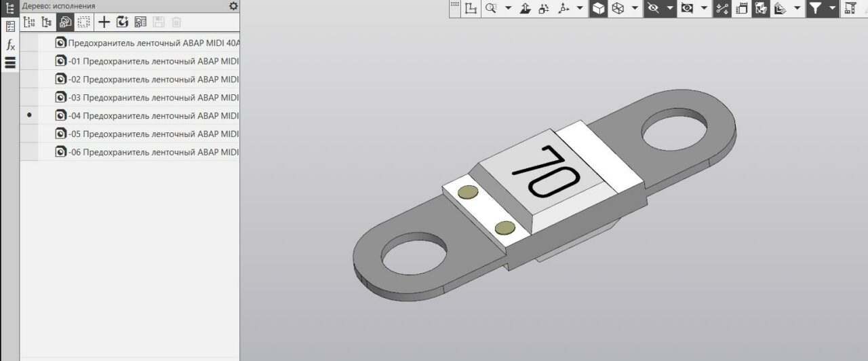Open the tree panel settings gear

tap(233, 6)
